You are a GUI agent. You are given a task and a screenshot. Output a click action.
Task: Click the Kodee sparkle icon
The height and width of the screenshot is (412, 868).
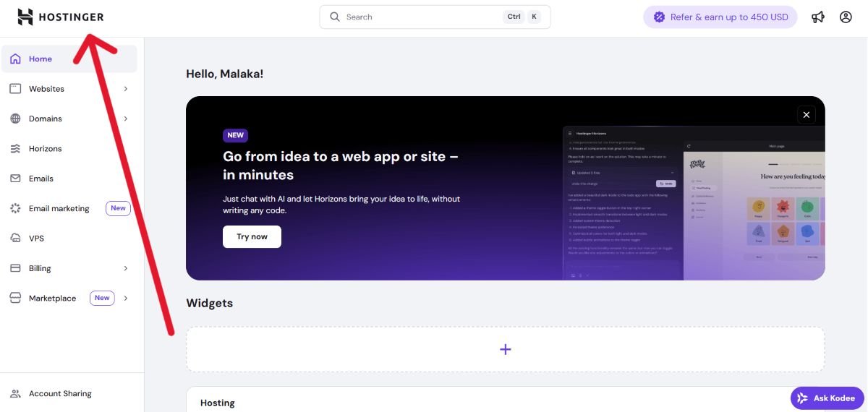tap(803, 398)
